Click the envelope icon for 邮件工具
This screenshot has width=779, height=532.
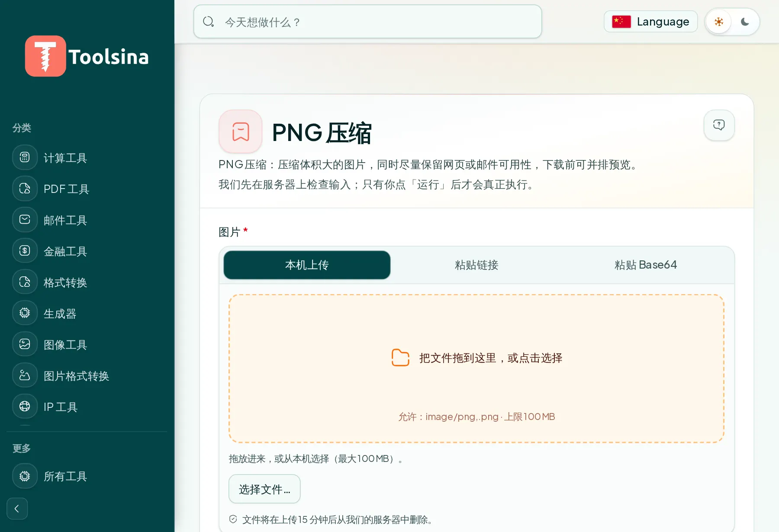(25, 220)
